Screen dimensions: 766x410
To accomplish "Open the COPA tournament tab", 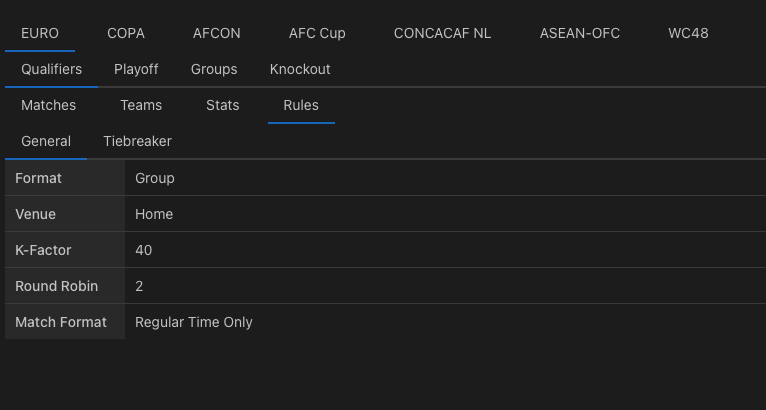I will pyautogui.click(x=126, y=33).
